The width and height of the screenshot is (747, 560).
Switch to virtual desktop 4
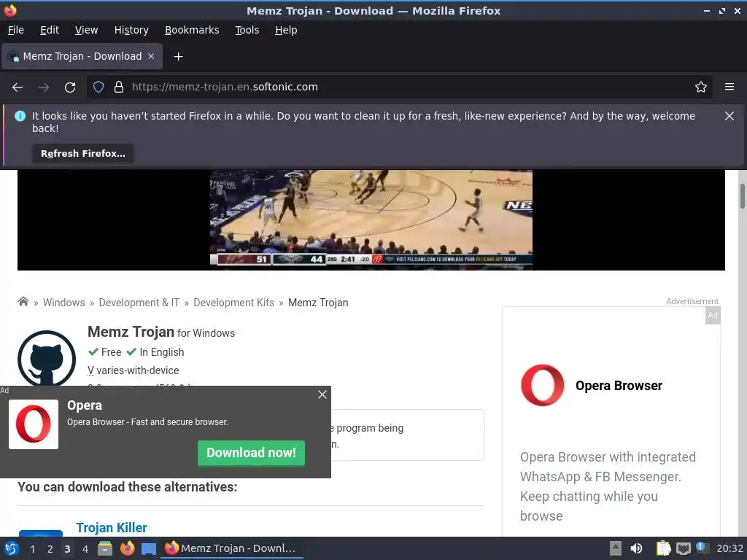click(85, 549)
